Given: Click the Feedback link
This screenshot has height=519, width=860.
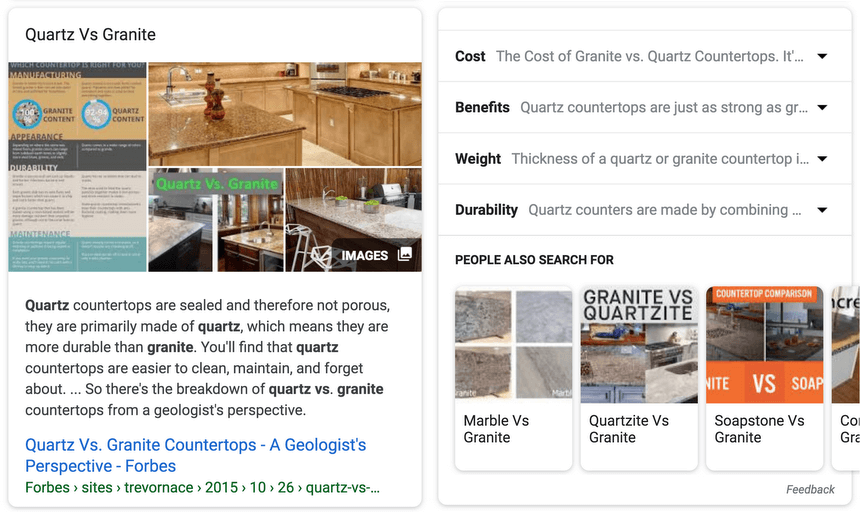Looking at the screenshot, I should pos(810,489).
